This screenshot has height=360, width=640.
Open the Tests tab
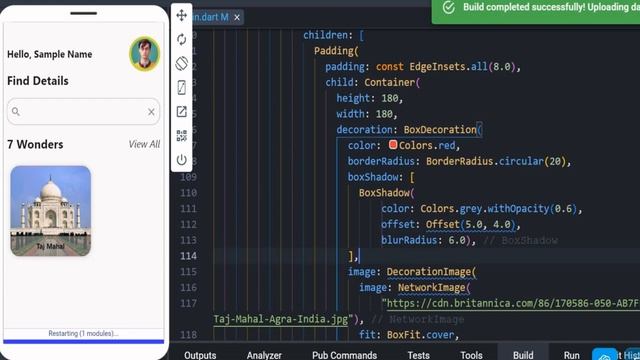(418, 355)
